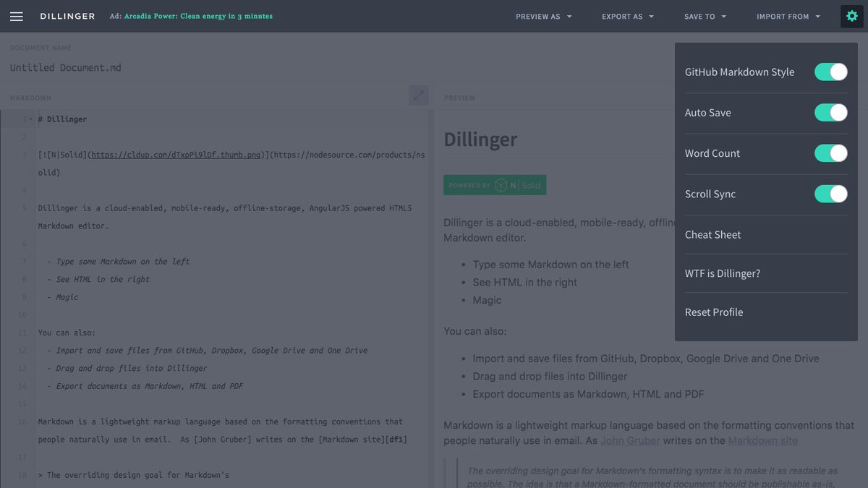Viewport: 868px width, 488px height.
Task: Click line number 18 in the gutter
Action: 22,475
